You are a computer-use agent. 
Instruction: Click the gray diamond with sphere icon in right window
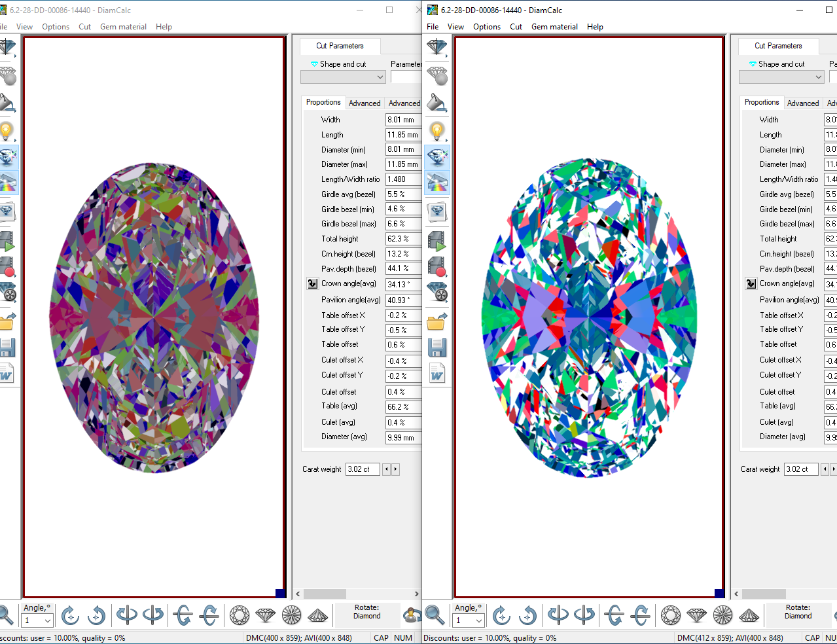click(436, 75)
